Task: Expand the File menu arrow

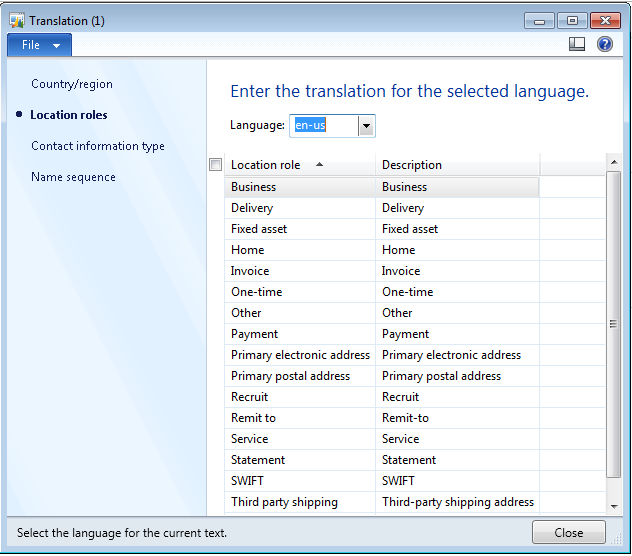Action: pyautogui.click(x=56, y=46)
